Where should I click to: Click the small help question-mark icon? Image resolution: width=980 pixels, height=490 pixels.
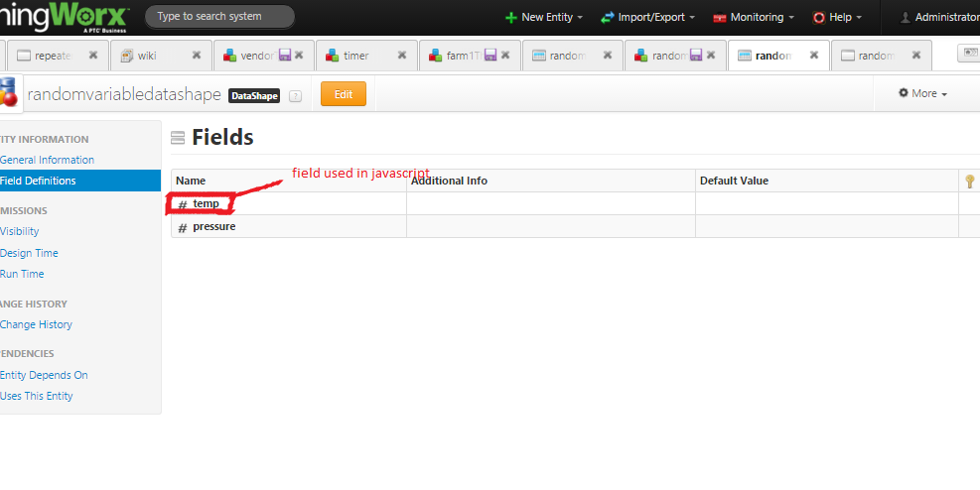click(x=296, y=96)
